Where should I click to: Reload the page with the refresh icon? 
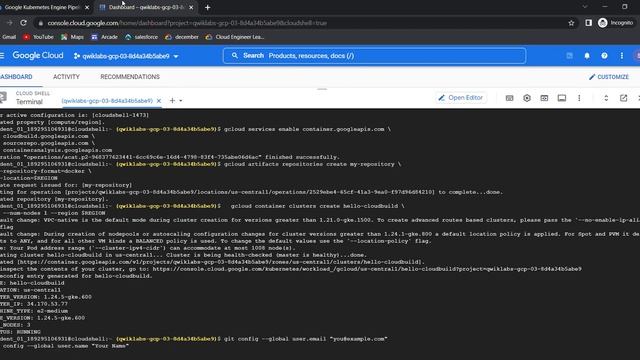[23, 23]
